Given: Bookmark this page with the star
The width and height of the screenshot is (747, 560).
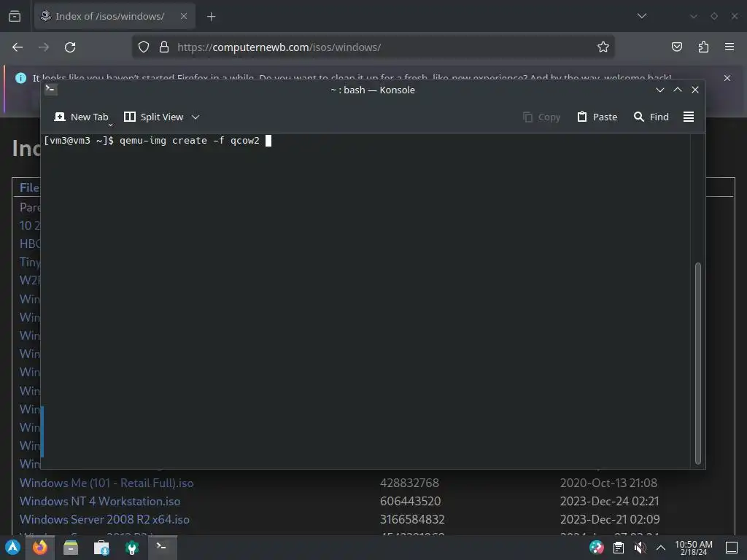Looking at the screenshot, I should pos(603,47).
